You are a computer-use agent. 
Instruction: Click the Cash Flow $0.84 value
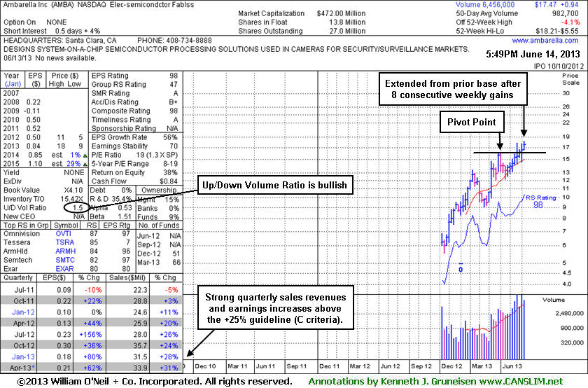[x=169, y=181]
